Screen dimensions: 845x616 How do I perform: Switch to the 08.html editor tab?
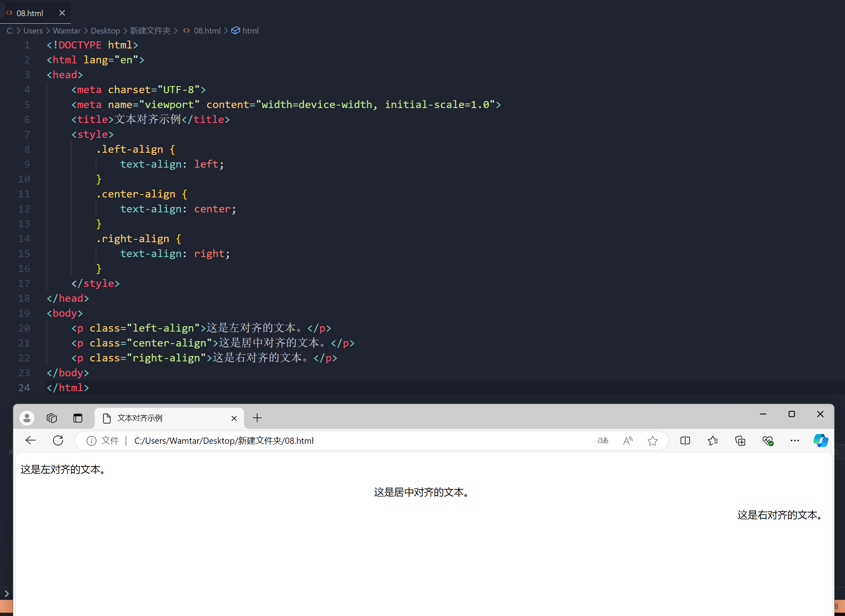pyautogui.click(x=31, y=13)
